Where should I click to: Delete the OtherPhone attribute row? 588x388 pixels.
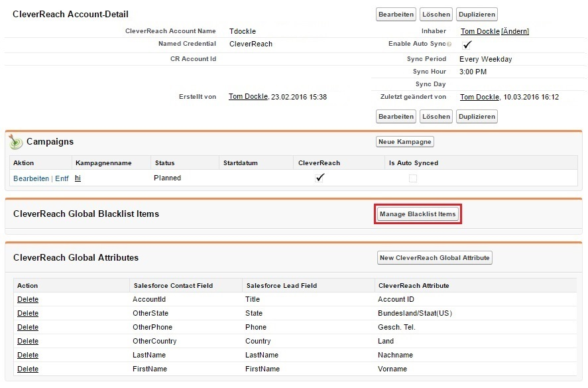pyautogui.click(x=28, y=327)
